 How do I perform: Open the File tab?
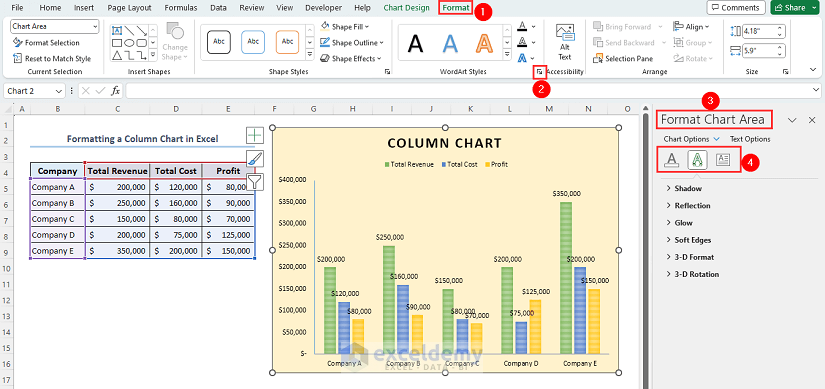[17, 8]
